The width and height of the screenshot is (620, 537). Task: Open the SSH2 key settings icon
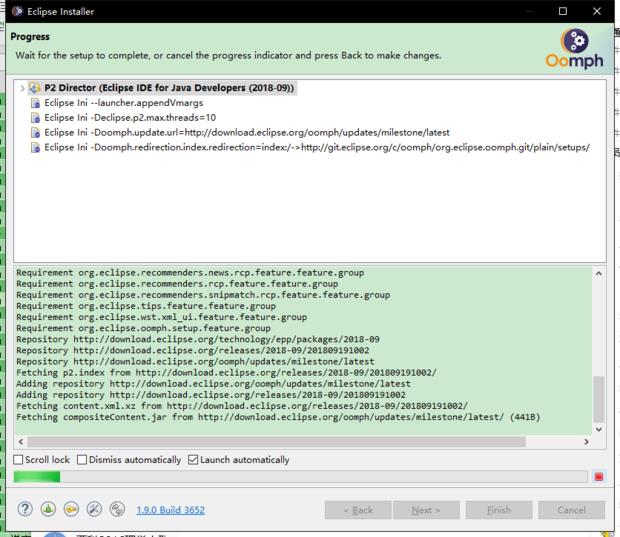71,509
